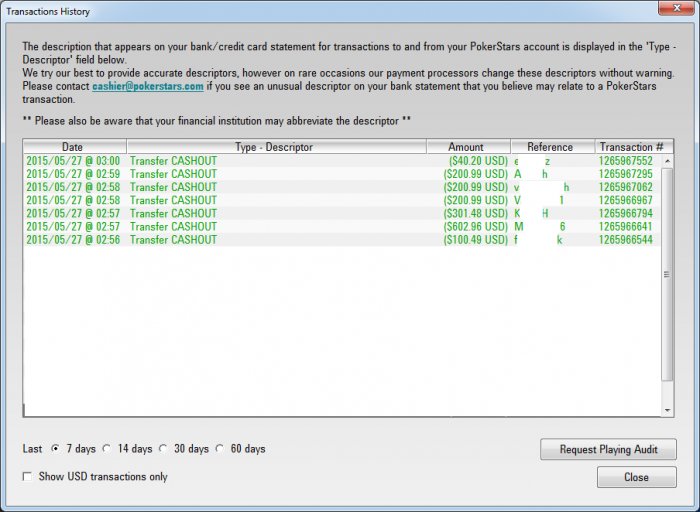The image size is (700, 512).
Task: Click Transfer CASHOUT in the $602.96 row
Action: pos(174,227)
